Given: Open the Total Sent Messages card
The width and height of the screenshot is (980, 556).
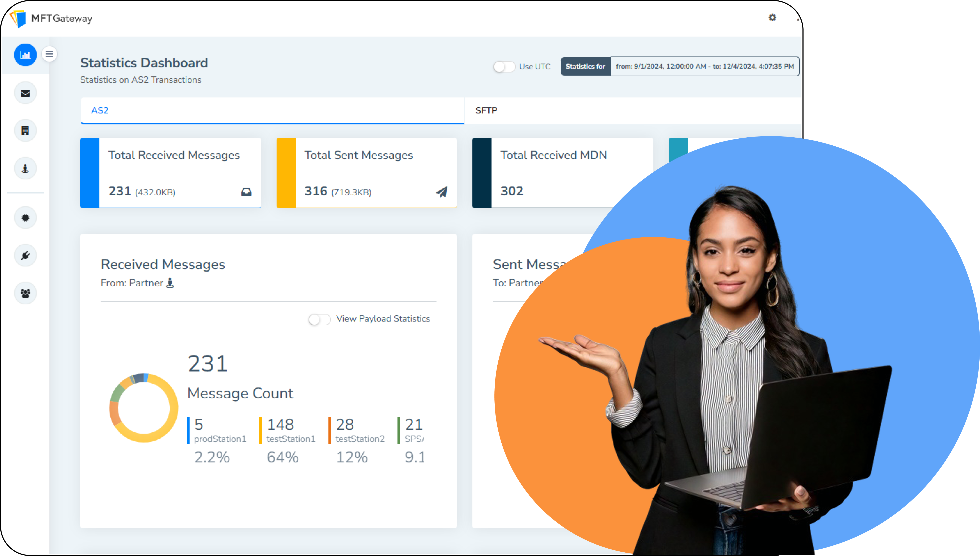Looking at the screenshot, I should [367, 173].
